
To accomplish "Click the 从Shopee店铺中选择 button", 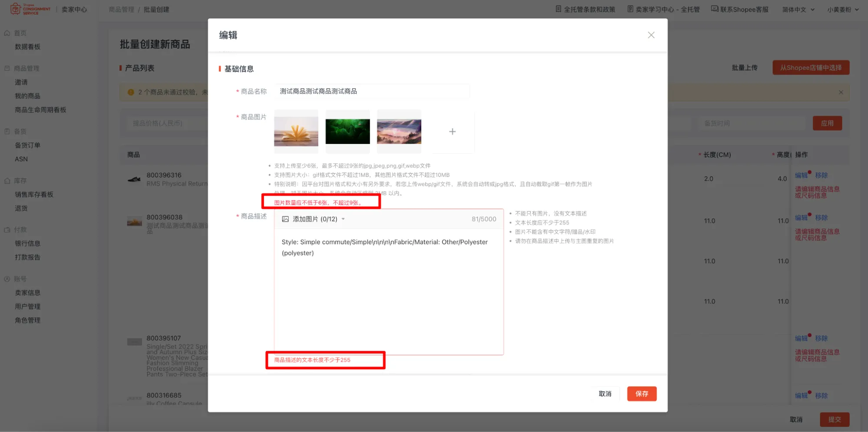I will 810,68.
